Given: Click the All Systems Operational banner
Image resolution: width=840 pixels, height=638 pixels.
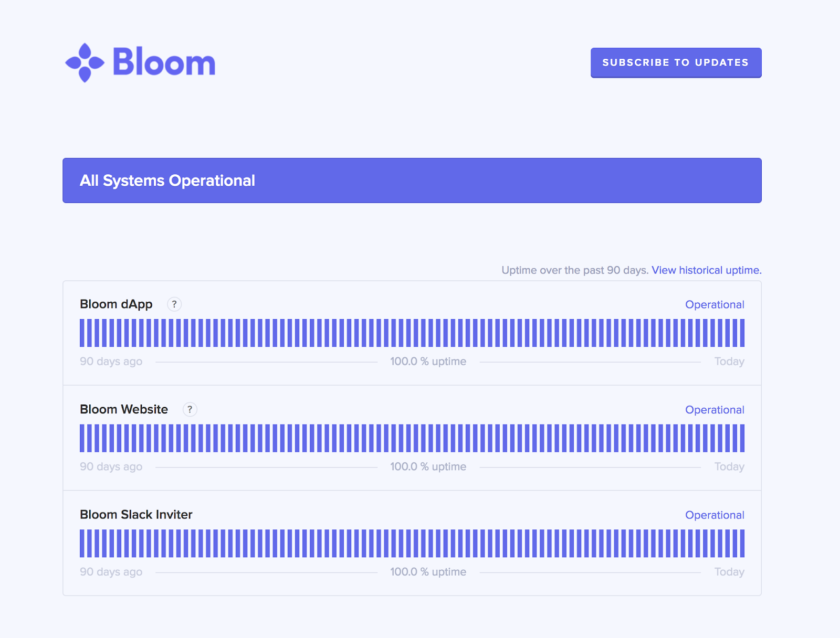Looking at the screenshot, I should [412, 180].
